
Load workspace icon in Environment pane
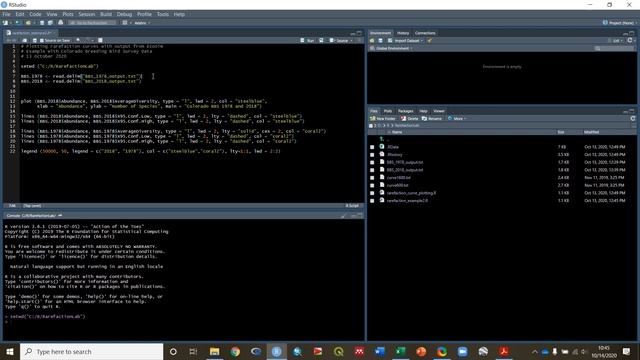coord(372,40)
